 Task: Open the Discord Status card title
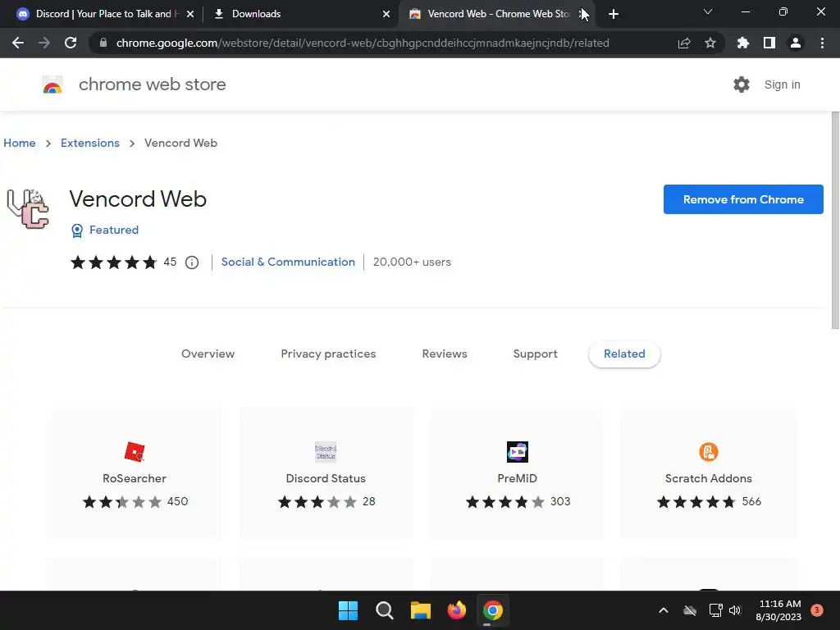(326, 478)
